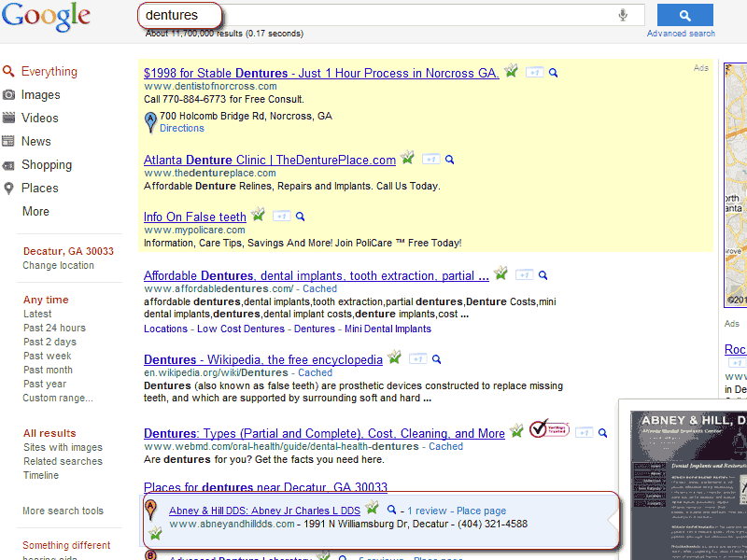Open Cached copy of affordabledentures.com

pyautogui.click(x=319, y=288)
